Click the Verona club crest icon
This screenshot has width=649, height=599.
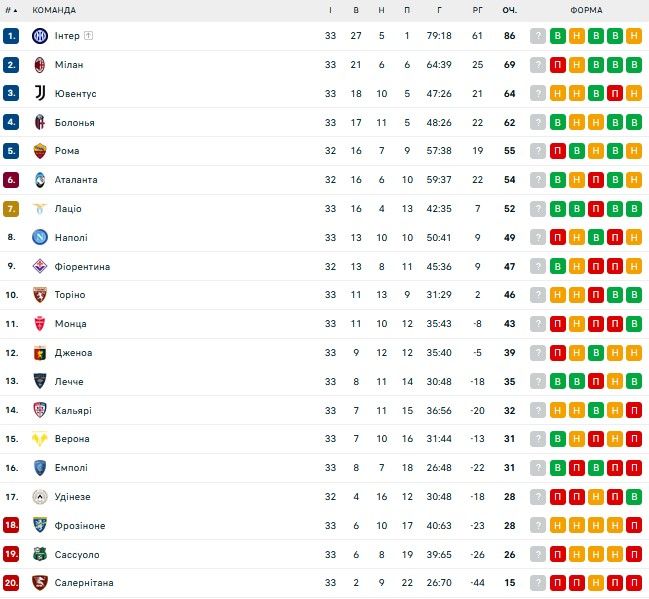40,439
